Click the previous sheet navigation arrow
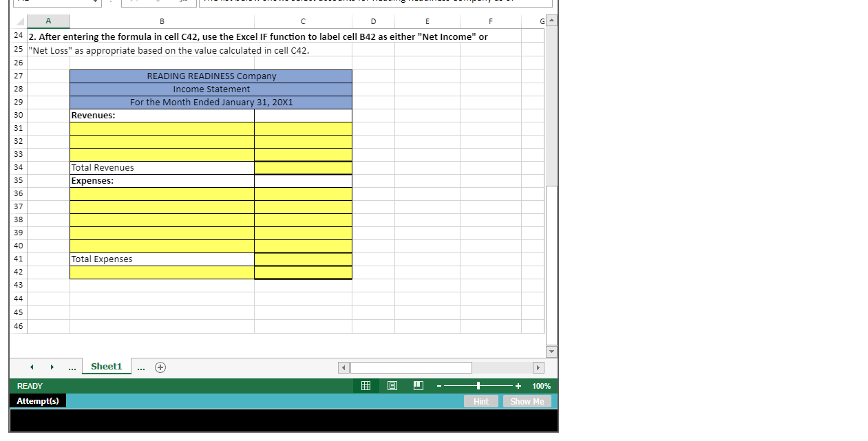This screenshot has width=868, height=441. tap(31, 367)
